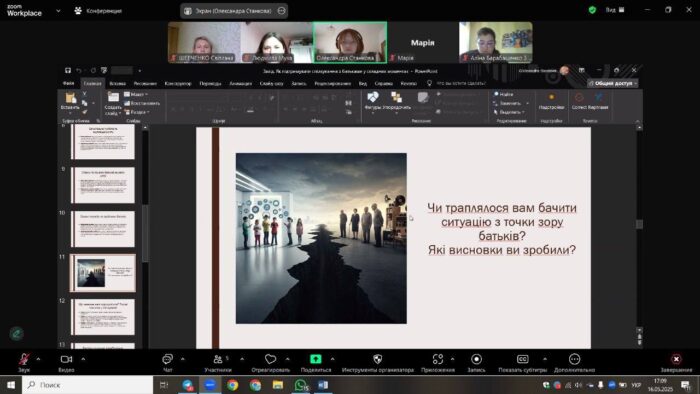This screenshot has height=394, width=700.
Task: Click the slide editor vertical scrollbar handle
Action: click(x=639, y=224)
